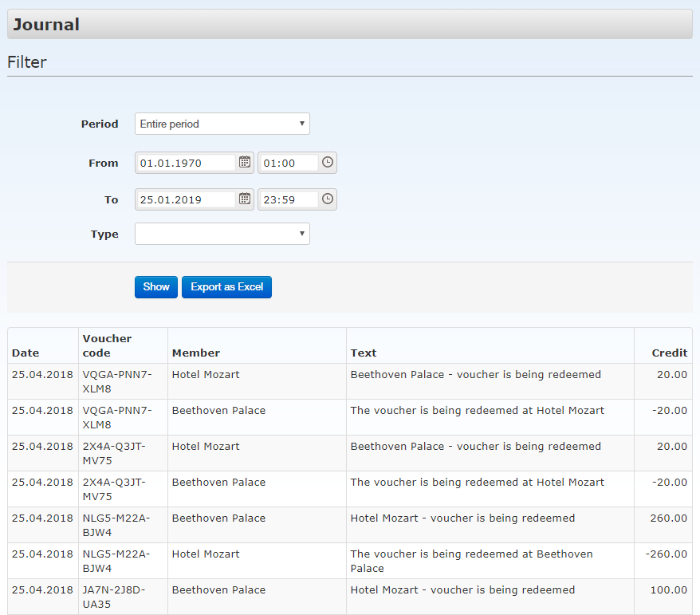Select the credit value 100.00

669,590
